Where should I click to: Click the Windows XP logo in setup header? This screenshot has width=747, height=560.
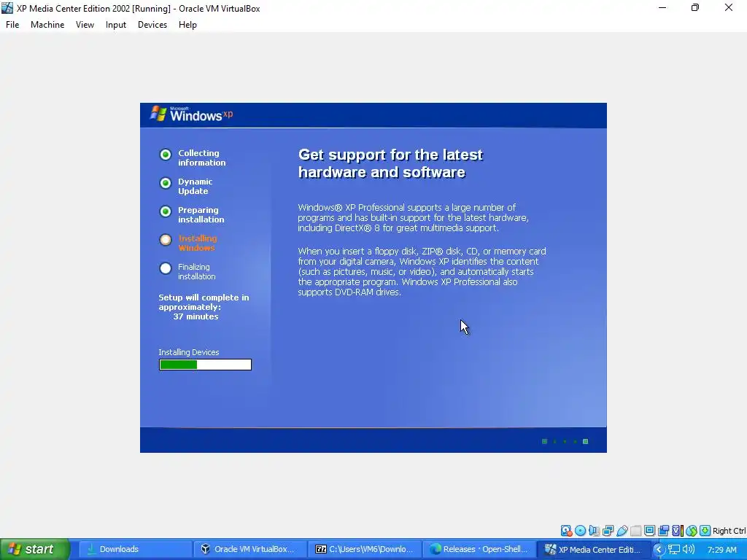192,114
